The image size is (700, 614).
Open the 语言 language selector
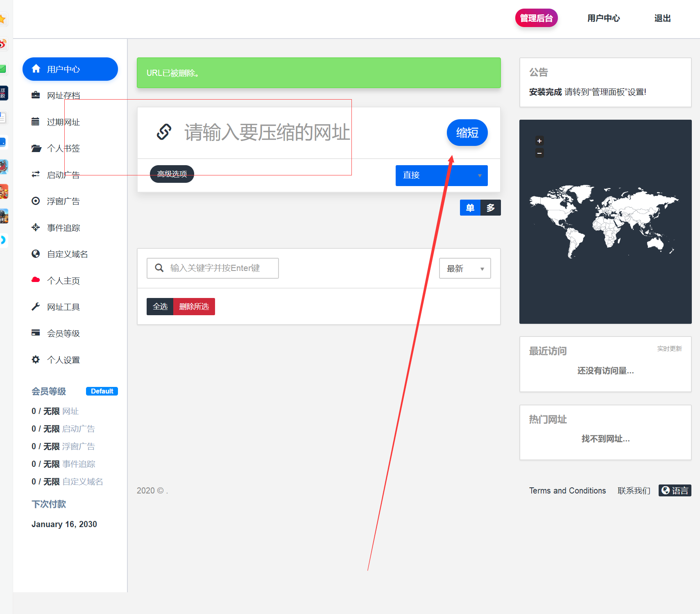pos(675,491)
